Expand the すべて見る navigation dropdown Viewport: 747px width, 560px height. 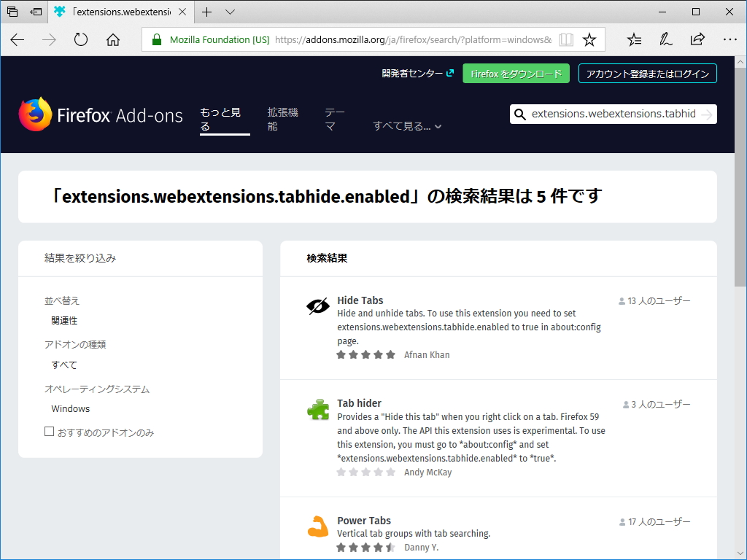click(x=406, y=125)
